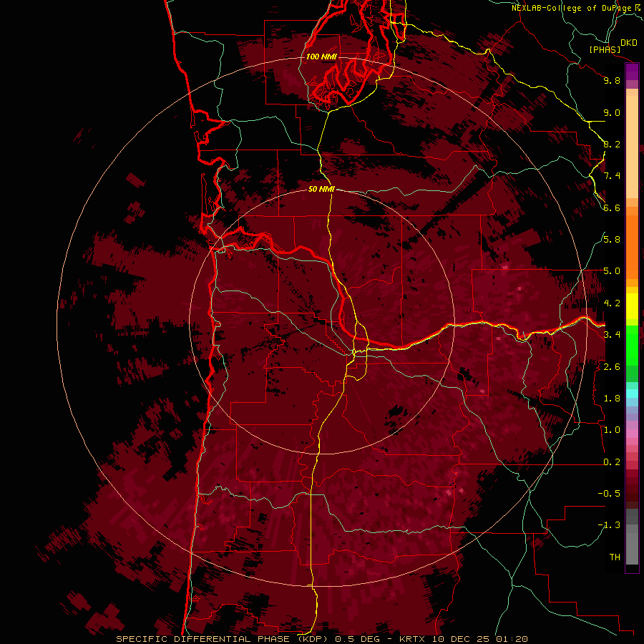Click the TH label on the scale
644x644 pixels.
point(615,557)
